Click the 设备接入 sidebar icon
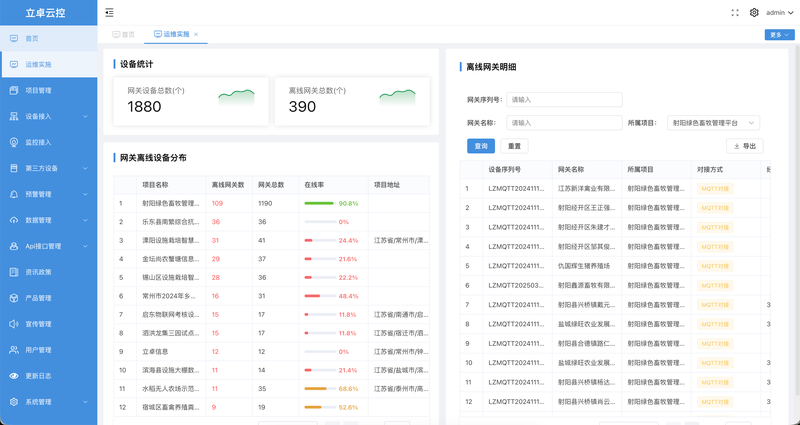The width and height of the screenshot is (800, 425). [x=14, y=116]
